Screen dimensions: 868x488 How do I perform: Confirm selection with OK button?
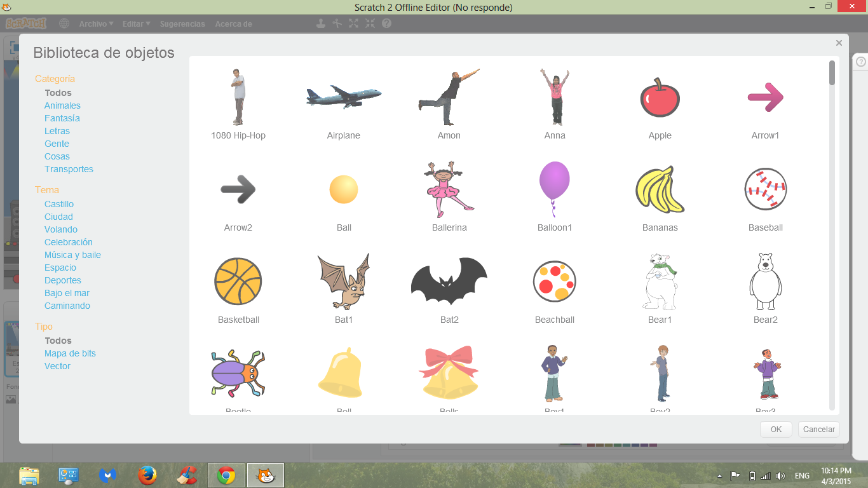pos(776,429)
